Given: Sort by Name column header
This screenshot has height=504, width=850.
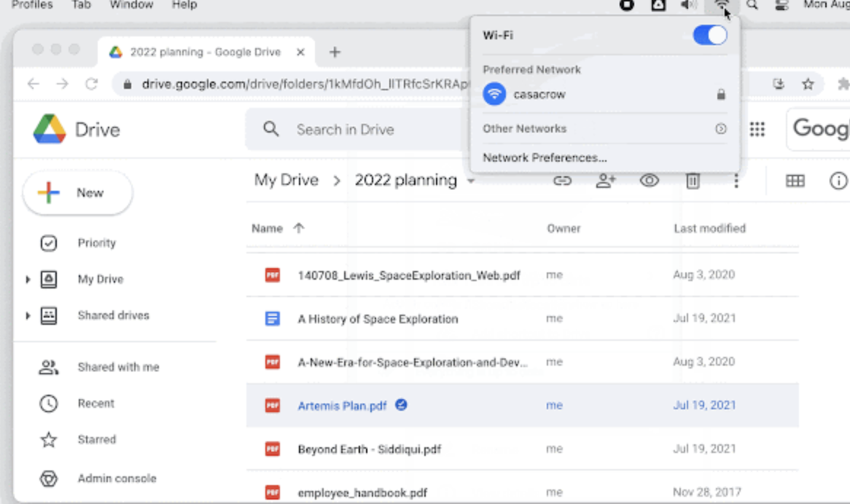Looking at the screenshot, I should pyautogui.click(x=267, y=229).
